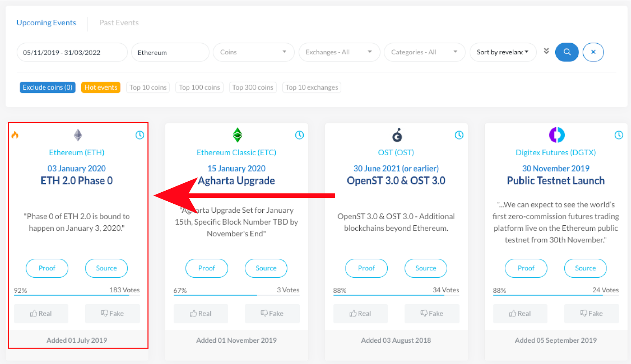
Task: Open the Exchanges - All dropdown
Action: [x=339, y=52]
